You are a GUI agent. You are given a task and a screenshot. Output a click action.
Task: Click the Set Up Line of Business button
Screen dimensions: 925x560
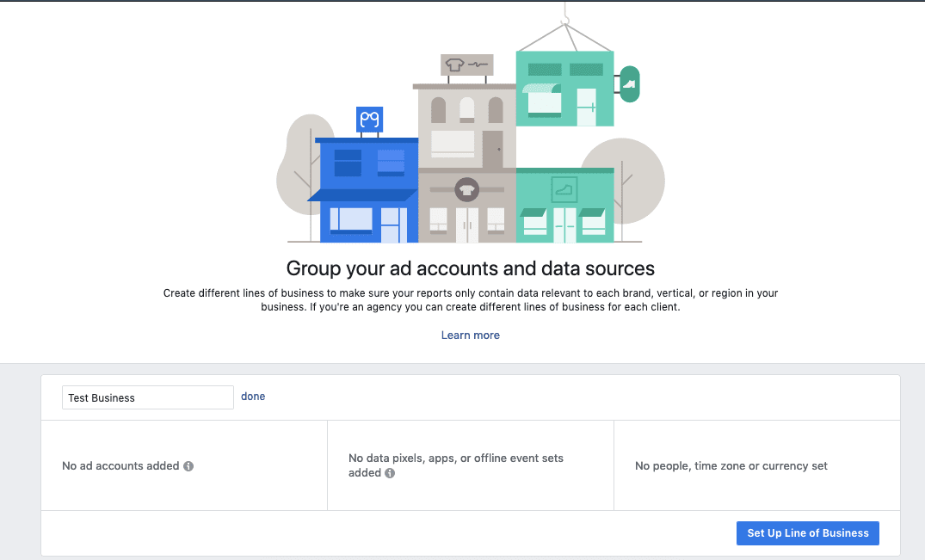tap(808, 532)
